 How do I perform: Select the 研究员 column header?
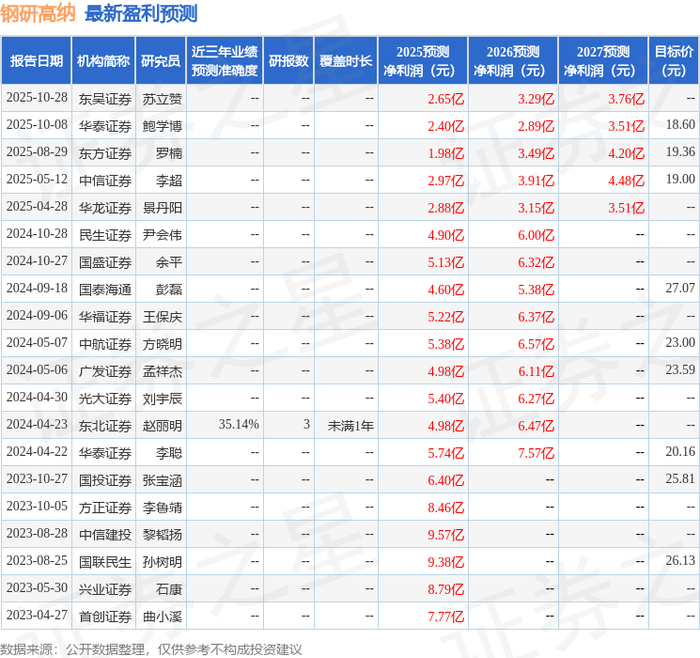pos(161,61)
